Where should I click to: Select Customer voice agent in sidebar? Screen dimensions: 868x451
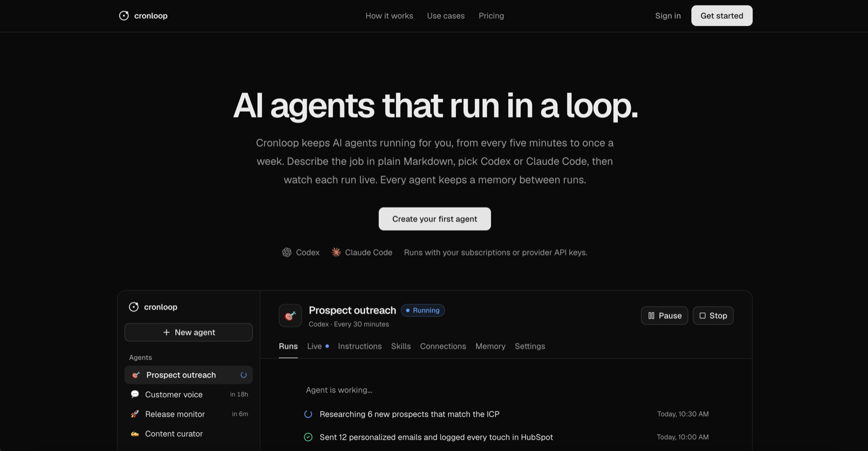[188, 395]
